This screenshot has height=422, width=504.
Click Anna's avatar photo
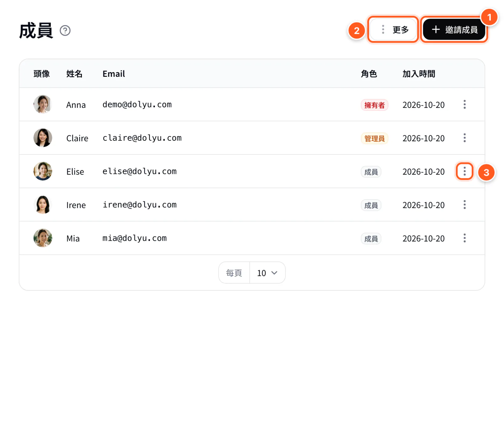(x=43, y=104)
